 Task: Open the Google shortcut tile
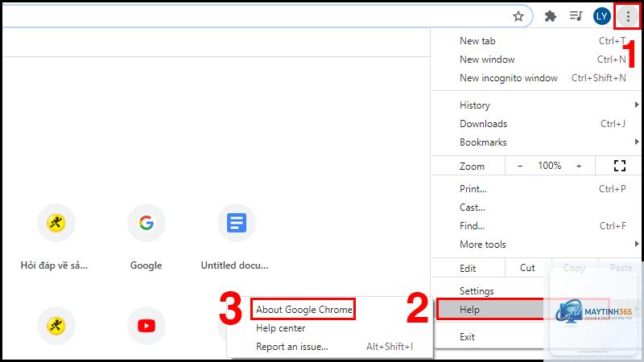point(147,223)
